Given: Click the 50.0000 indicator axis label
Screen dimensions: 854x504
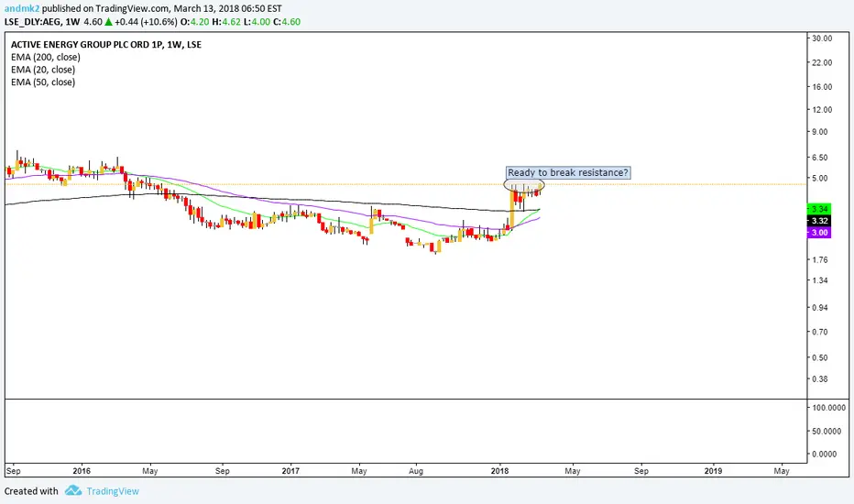Looking at the screenshot, I should pos(827,431).
